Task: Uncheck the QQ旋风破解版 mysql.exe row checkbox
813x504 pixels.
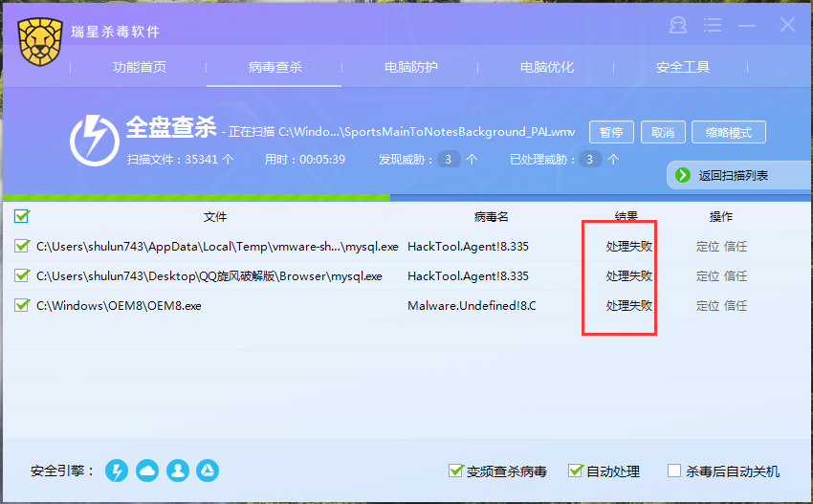Action: click(x=22, y=275)
